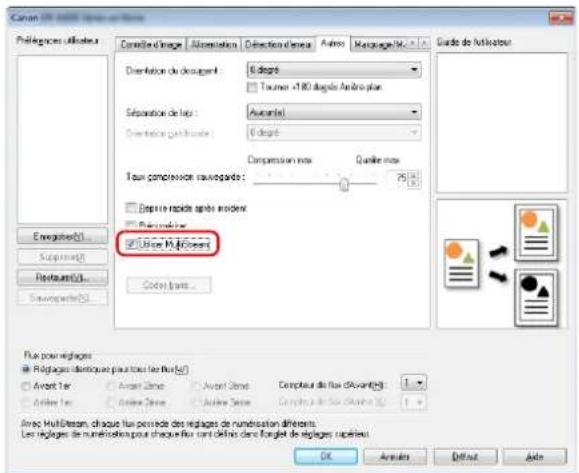Screen dimensions: 579x473
Task: Expand the Orientation du document dropdown
Action: tap(334, 70)
